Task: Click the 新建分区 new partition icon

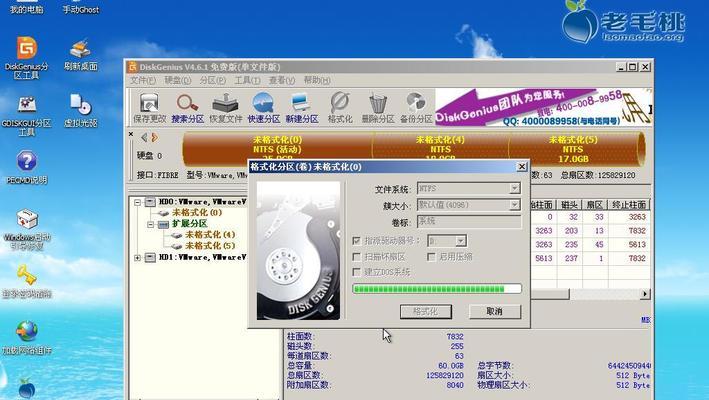Action: tap(302, 108)
